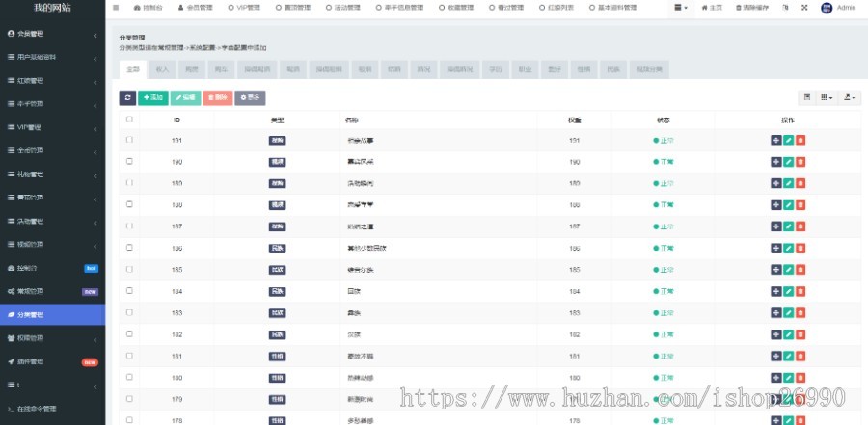This screenshot has height=425, width=868.
Task: Click the 更多 more button
Action: coord(250,98)
